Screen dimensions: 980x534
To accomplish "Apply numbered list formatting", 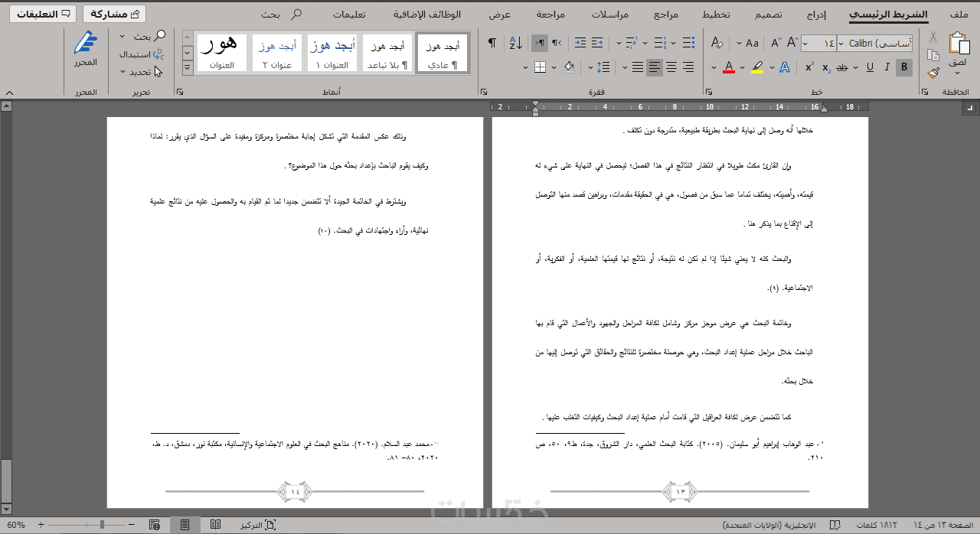I will (660, 43).
